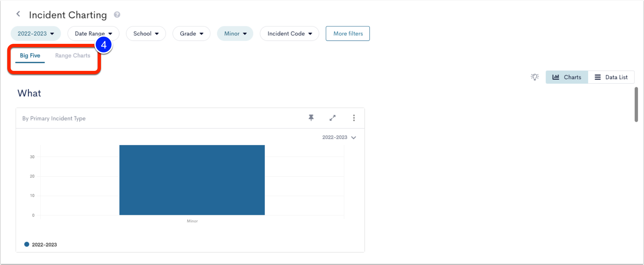Screen dimensions: 644x265
Task: Open the chart's 2022-2023 year selector
Action: [x=339, y=137]
